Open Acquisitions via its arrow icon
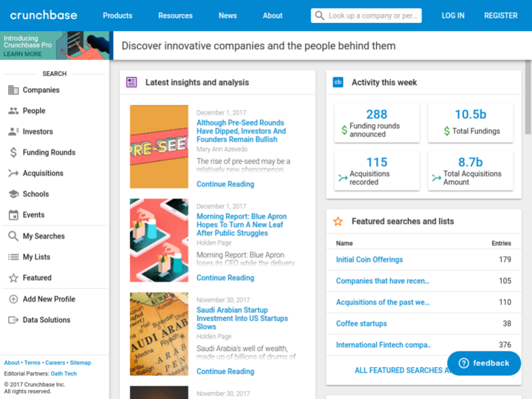This screenshot has height=399, width=532. (13, 174)
